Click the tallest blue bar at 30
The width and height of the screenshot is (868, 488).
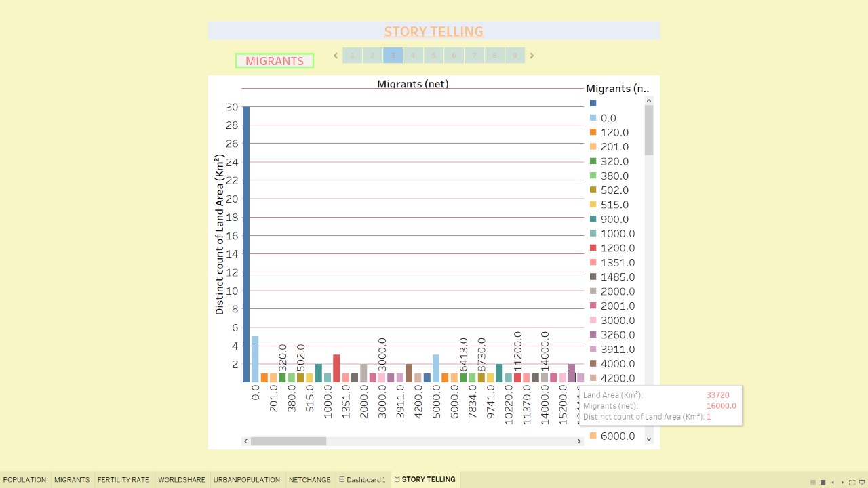pos(246,245)
